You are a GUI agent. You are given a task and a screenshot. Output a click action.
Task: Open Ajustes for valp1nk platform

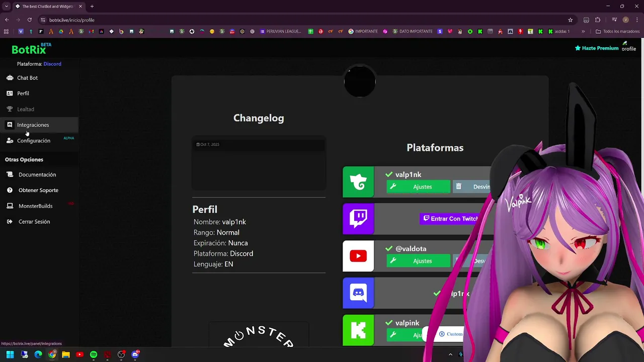418,187
